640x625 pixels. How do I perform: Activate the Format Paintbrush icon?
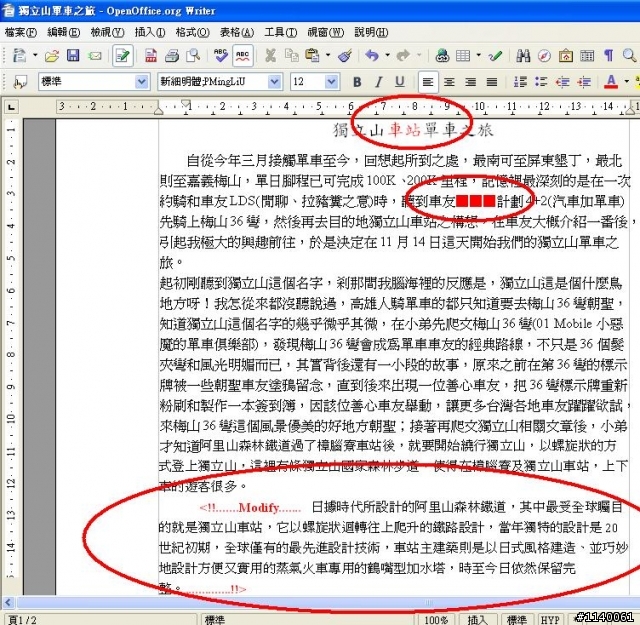[x=345, y=55]
